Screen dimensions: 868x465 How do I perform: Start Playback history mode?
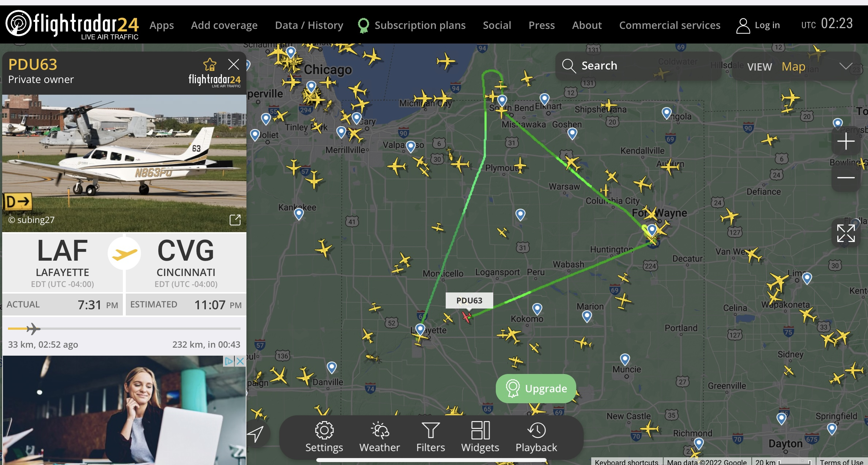point(536,437)
